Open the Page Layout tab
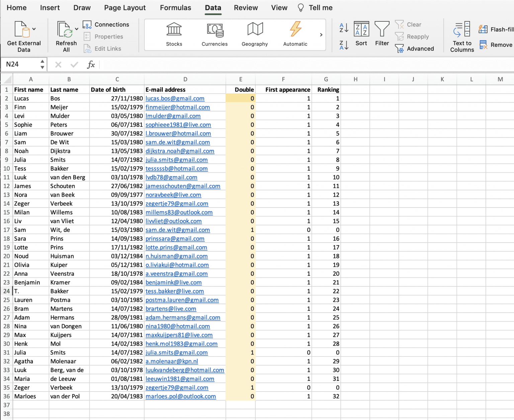Viewport: 514px width, 420px height. point(125,8)
